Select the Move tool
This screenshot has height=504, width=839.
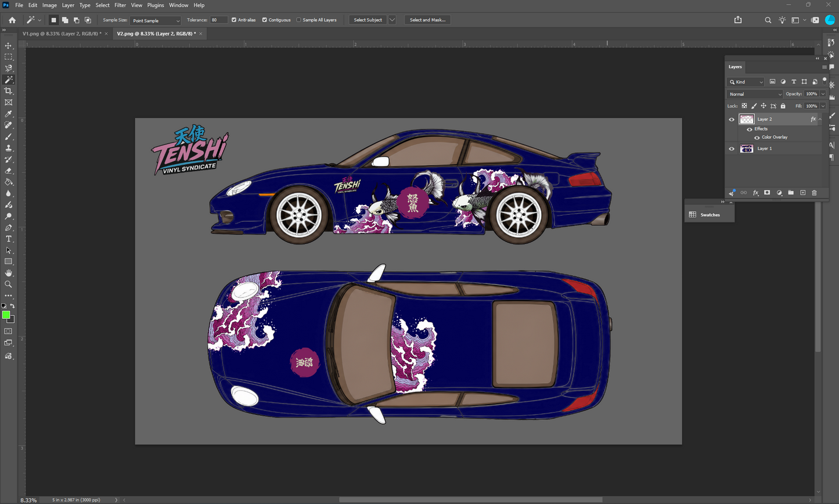[8, 45]
